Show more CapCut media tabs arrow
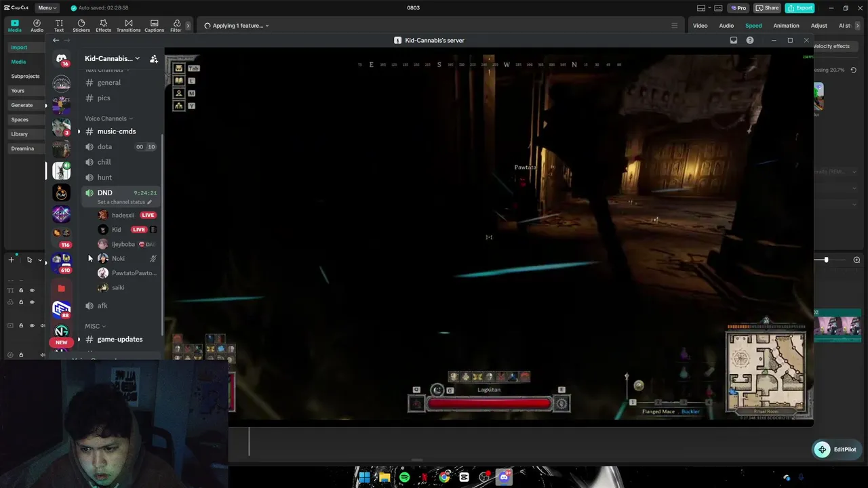 pyautogui.click(x=188, y=26)
